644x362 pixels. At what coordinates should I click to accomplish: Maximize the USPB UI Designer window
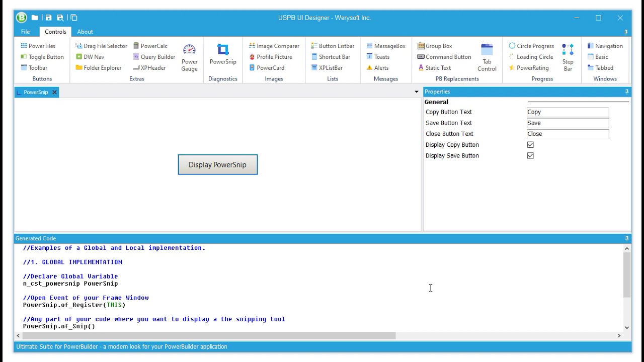(598, 18)
